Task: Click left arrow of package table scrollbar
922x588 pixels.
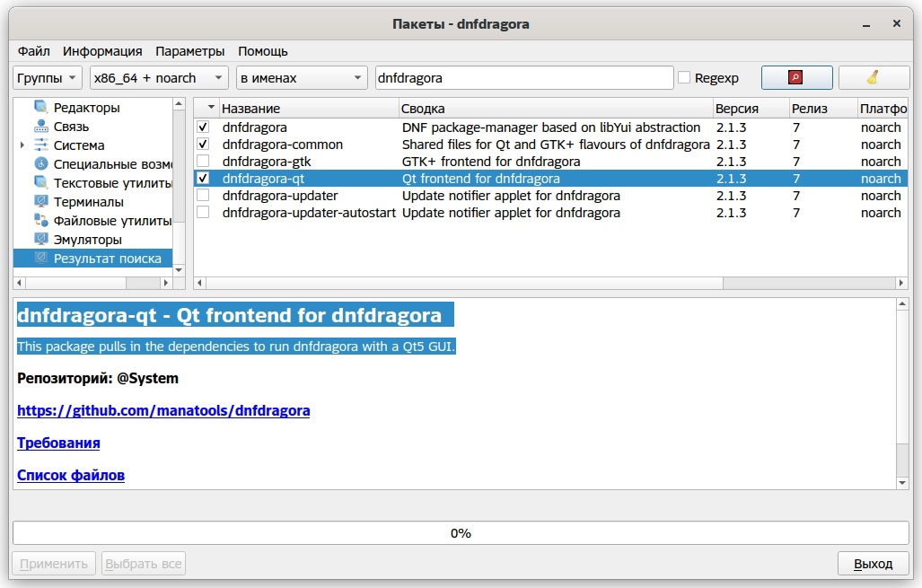Action: [200, 283]
